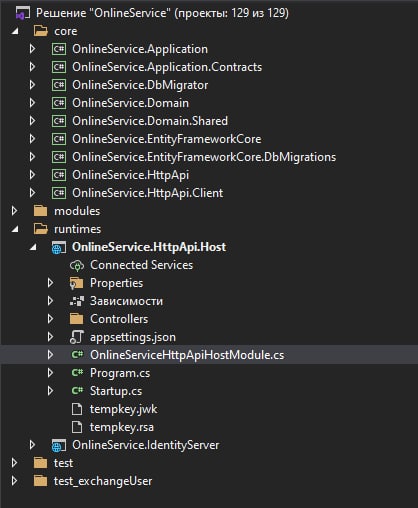418x508 pixels.
Task: Click the C# project icon for OnlineService.Application.Contracts
Action: (59, 67)
